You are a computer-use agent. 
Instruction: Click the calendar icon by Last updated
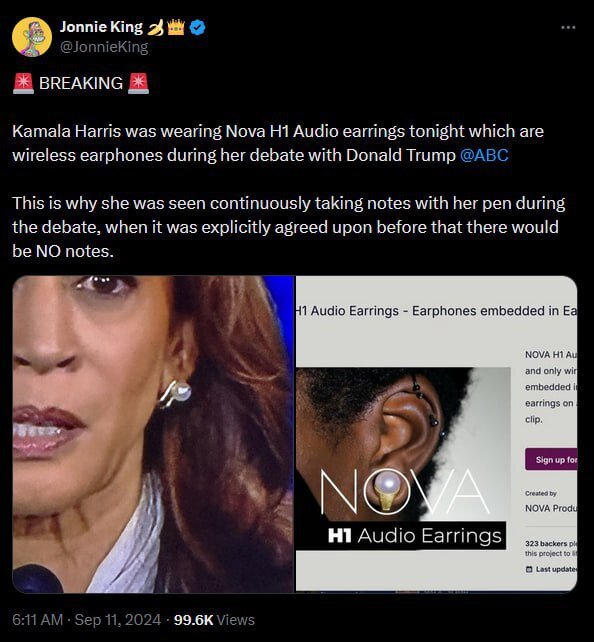click(x=529, y=569)
